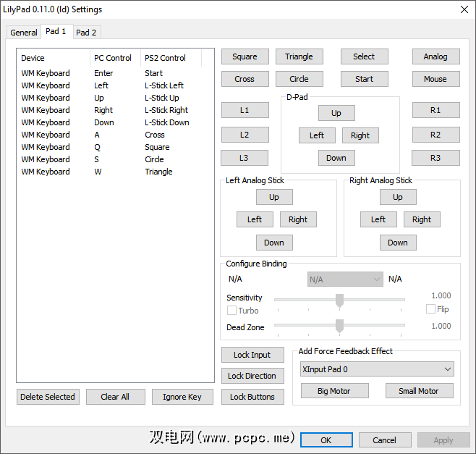Open the XInput Pad 0 dropdown
Viewport: 476px width, 454px height.
coord(376,369)
